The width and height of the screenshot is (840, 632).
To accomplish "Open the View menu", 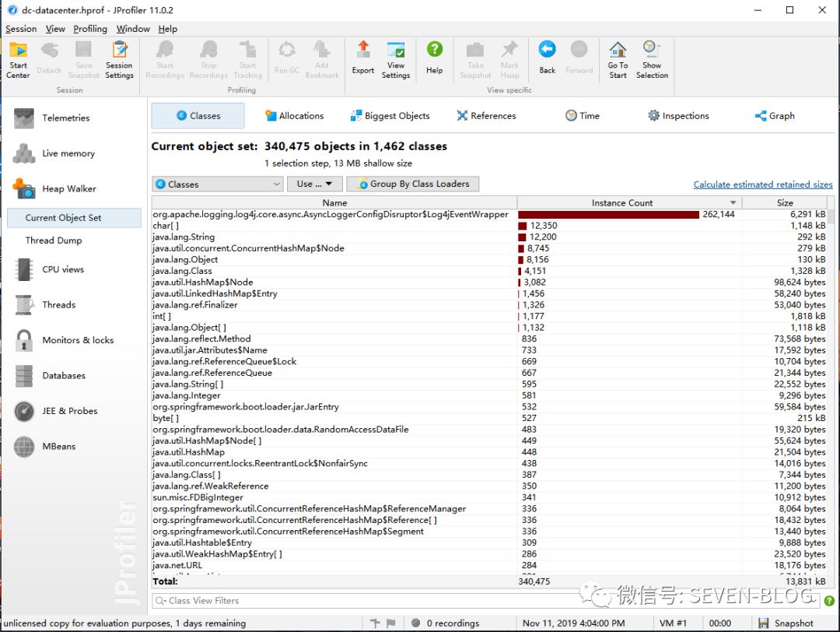I will (55, 29).
